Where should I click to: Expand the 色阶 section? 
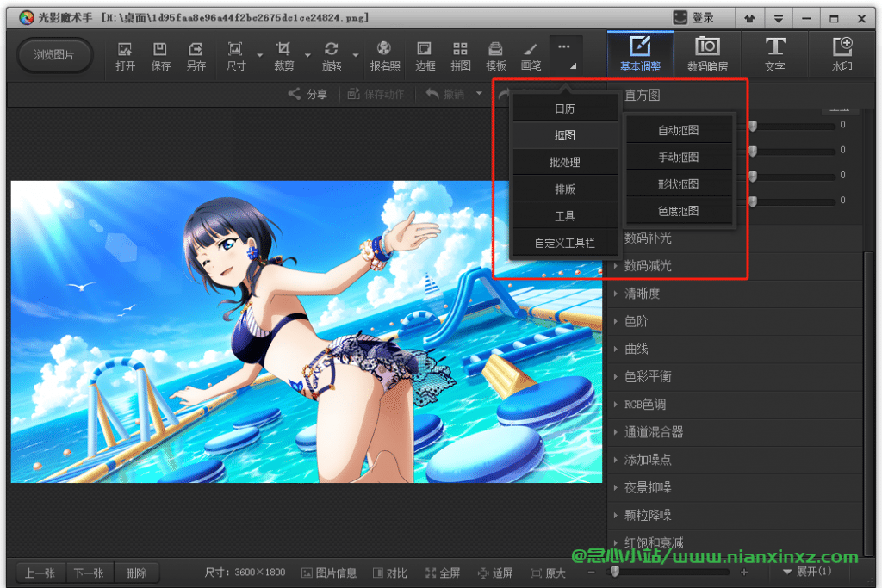pos(736,321)
